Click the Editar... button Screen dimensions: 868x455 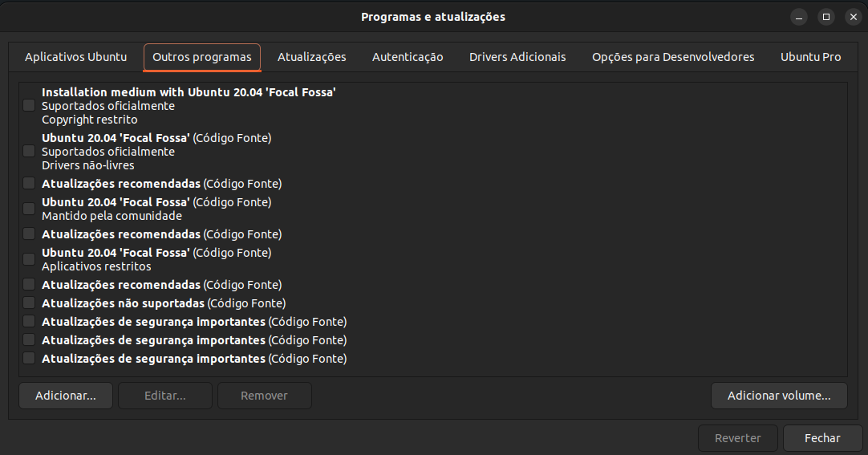[x=165, y=396]
